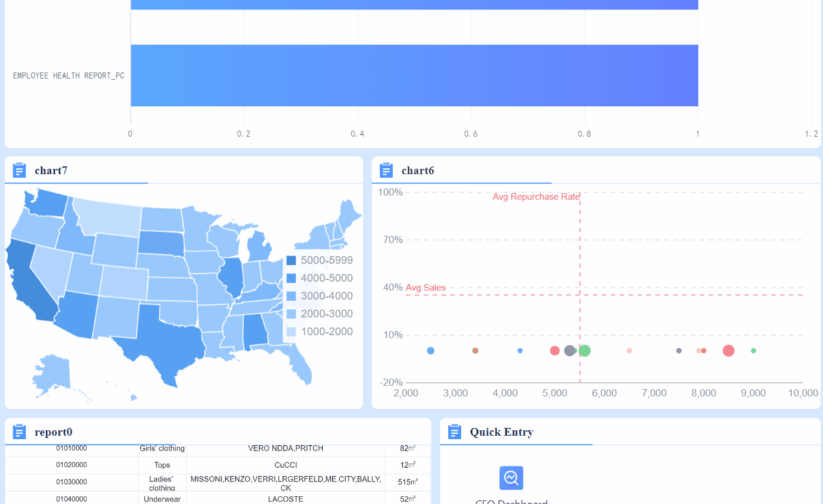Click the 2000-3000 blue legend swatch
This screenshot has width=823, height=504.
[291, 314]
